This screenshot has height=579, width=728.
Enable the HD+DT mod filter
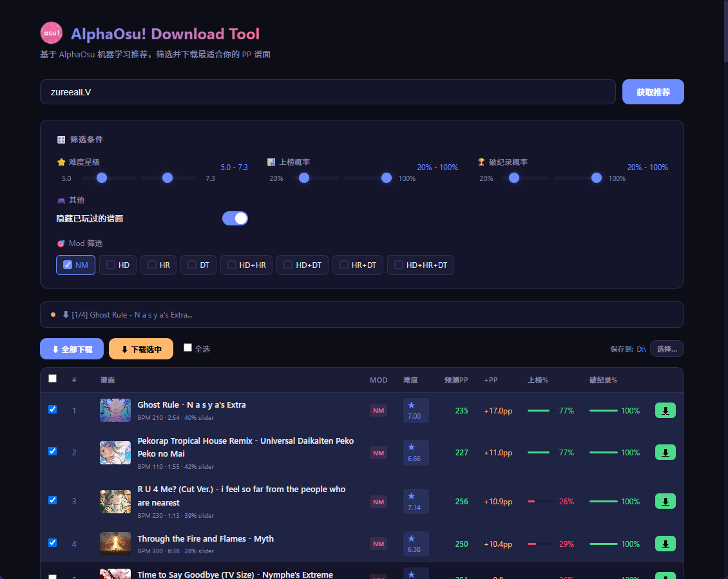pyautogui.click(x=303, y=265)
